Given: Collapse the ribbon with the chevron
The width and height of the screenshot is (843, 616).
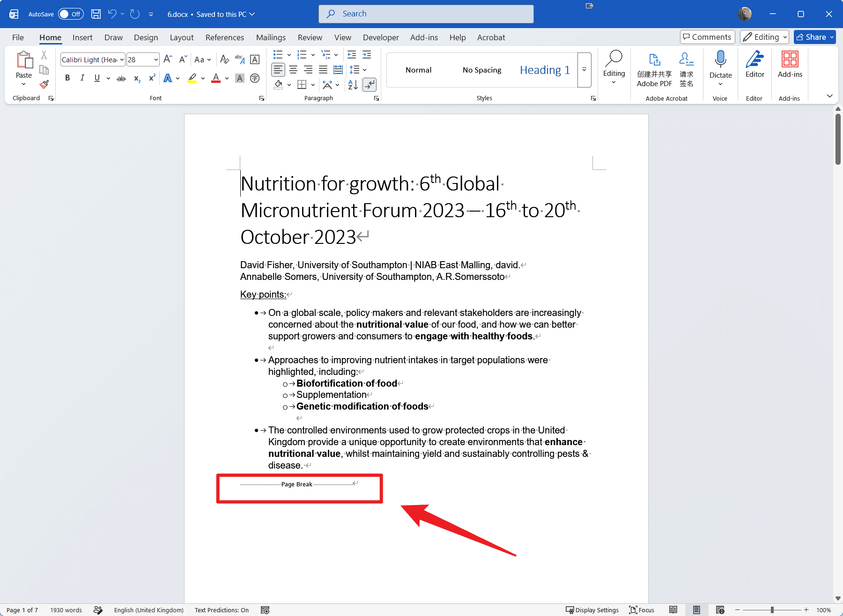Looking at the screenshot, I should 830,96.
